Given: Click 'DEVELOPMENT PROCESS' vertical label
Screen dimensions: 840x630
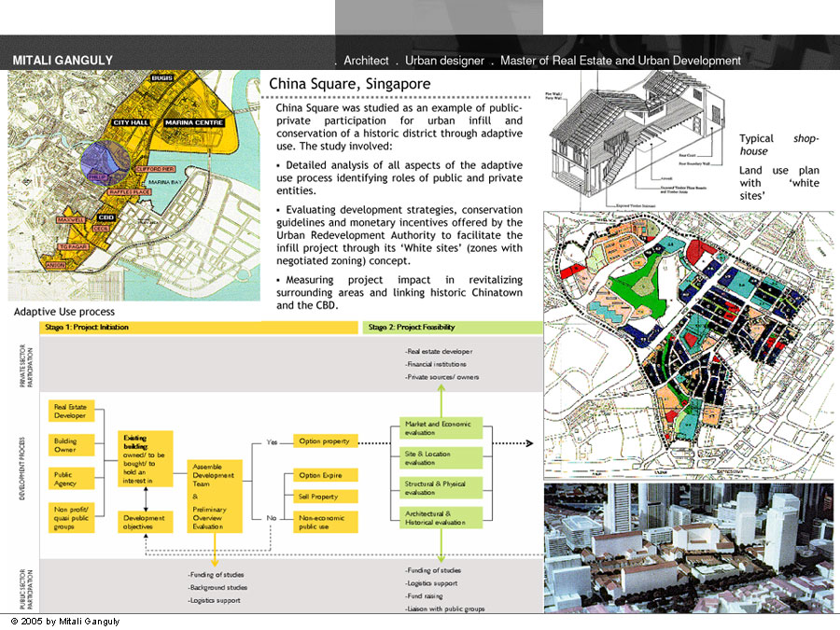Looking at the screenshot, I should 22,469.
